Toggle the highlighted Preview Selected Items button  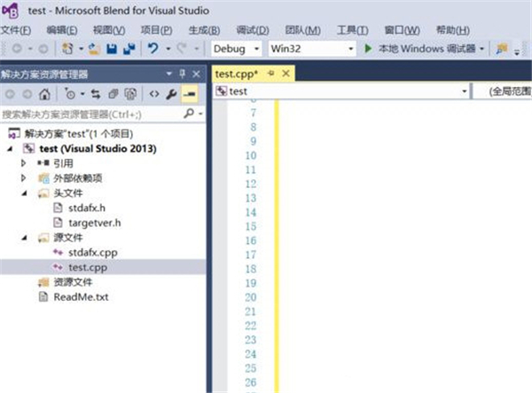(189, 93)
